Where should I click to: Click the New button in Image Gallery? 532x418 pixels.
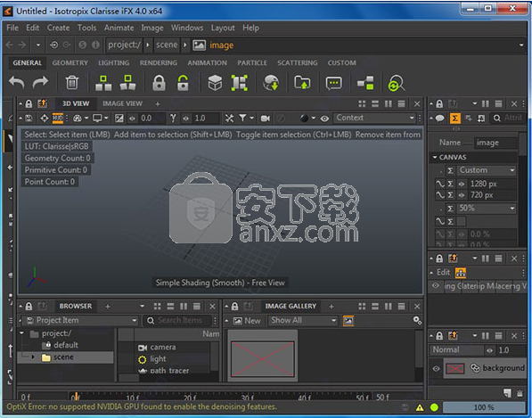coord(247,321)
